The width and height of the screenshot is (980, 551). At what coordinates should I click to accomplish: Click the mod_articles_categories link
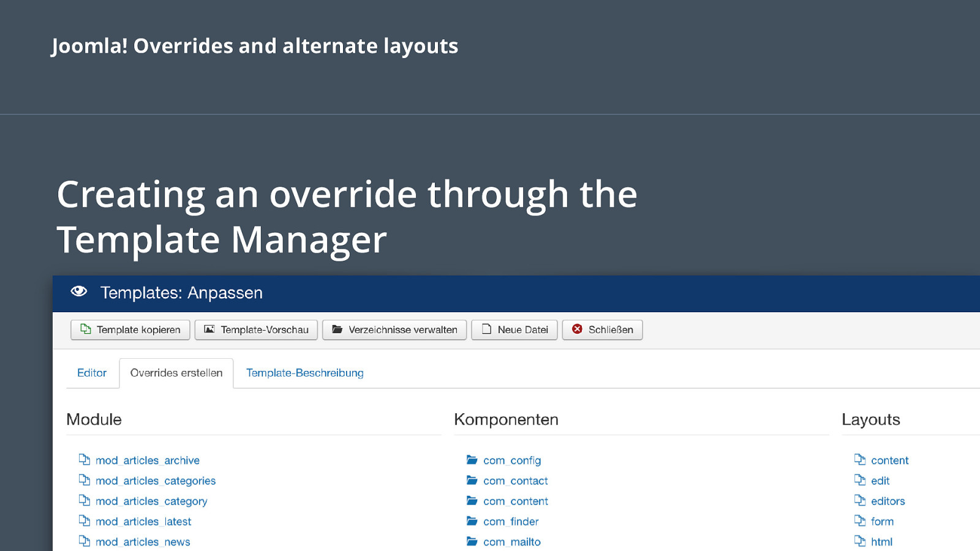[x=156, y=481]
